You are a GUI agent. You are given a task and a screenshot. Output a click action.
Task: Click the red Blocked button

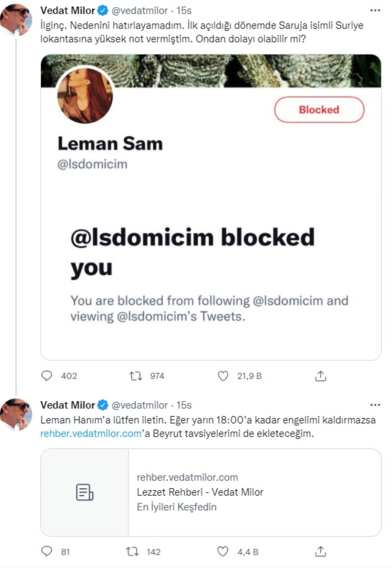click(319, 110)
